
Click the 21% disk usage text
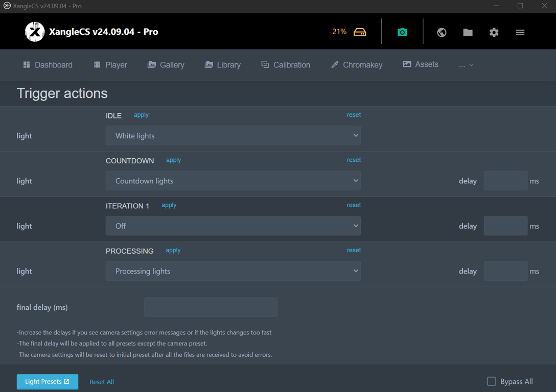(339, 32)
